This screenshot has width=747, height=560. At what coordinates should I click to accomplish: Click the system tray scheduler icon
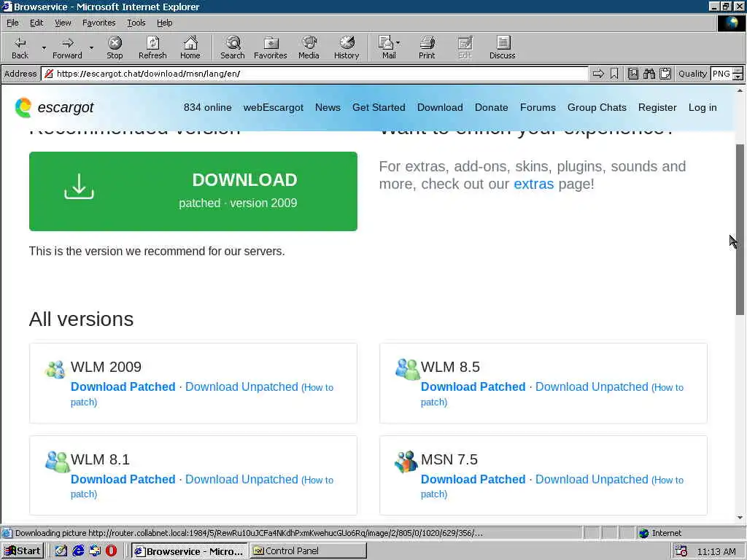tap(681, 551)
